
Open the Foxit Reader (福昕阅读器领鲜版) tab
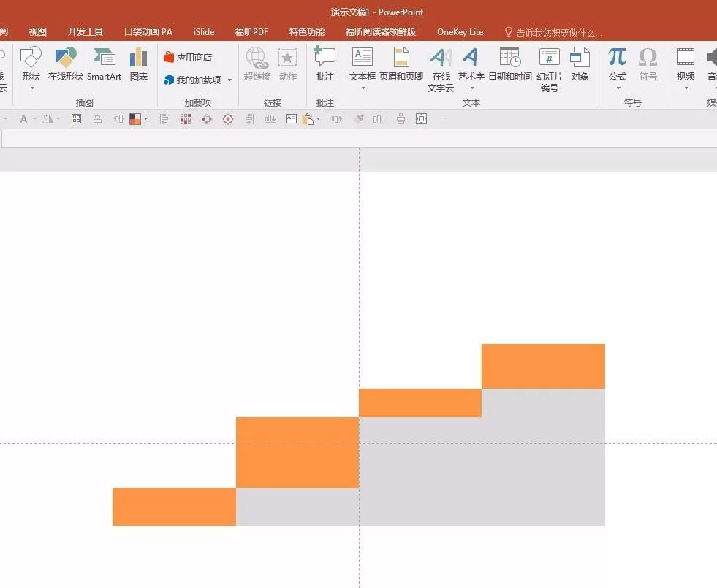point(381,32)
